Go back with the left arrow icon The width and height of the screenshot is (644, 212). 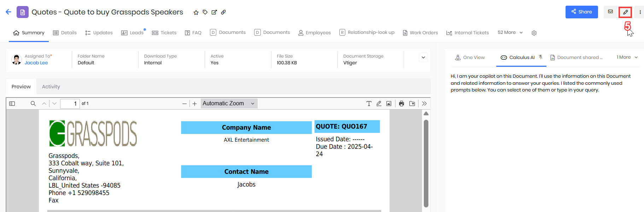[x=8, y=12]
